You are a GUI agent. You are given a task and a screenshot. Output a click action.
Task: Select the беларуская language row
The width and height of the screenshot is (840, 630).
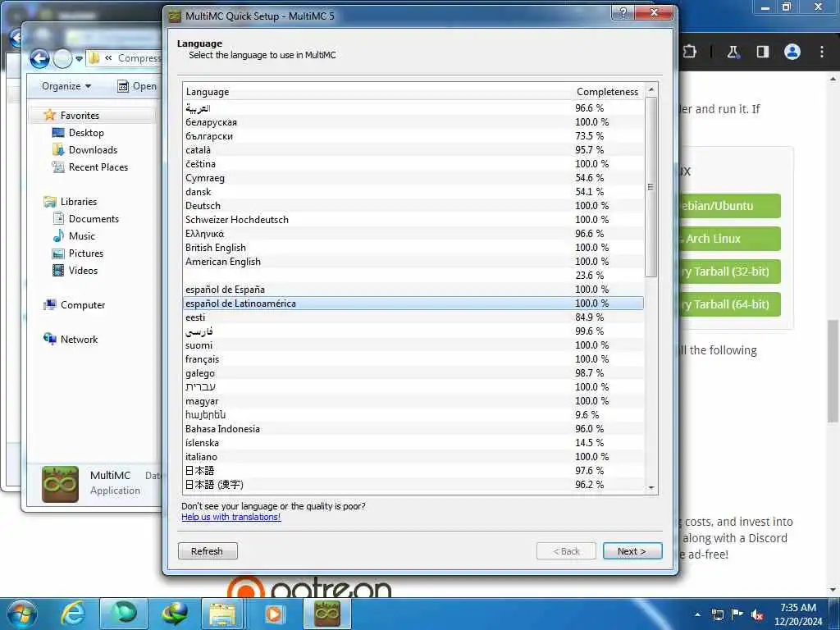click(413, 122)
